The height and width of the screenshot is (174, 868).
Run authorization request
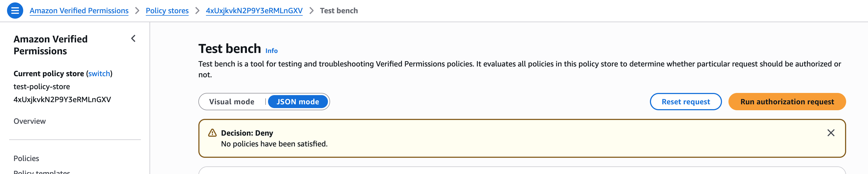(787, 102)
